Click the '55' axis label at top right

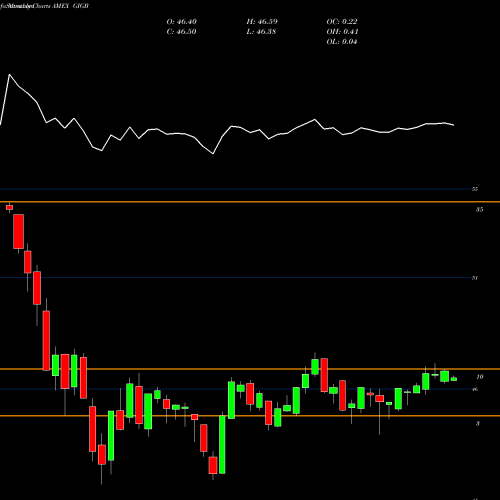pyautogui.click(x=475, y=189)
